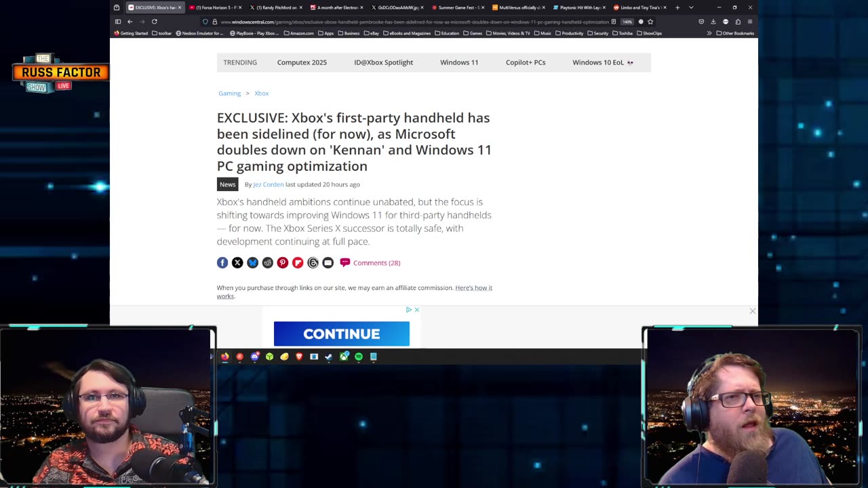The height and width of the screenshot is (488, 868).
Task: Open Brave browser from the taskbar
Action: 299,357
